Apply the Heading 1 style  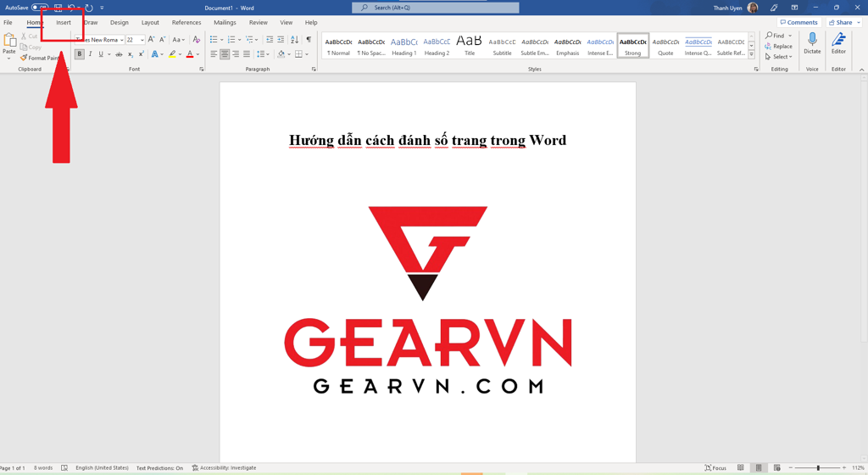(x=404, y=46)
